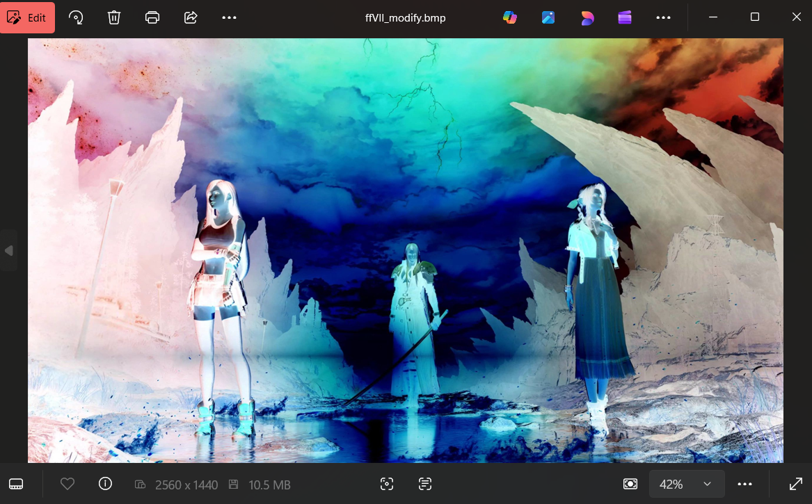
Task: Open the blue Designer app icon
Action: click(548, 18)
